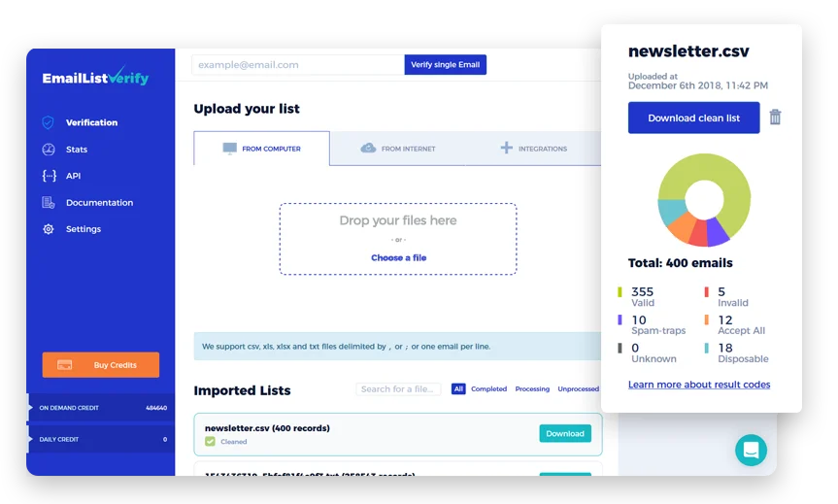Viewport: 838px width, 504px height.
Task: Click the orange Accept All color marker
Action: pos(707,319)
